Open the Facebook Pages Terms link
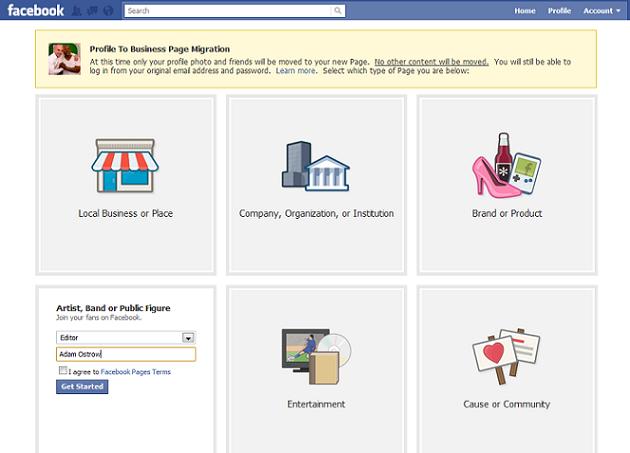This screenshot has width=630, height=453. pos(135,372)
